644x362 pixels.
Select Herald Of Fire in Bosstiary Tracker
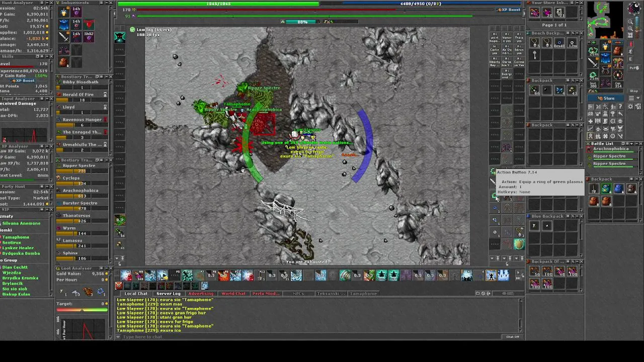(x=83, y=97)
